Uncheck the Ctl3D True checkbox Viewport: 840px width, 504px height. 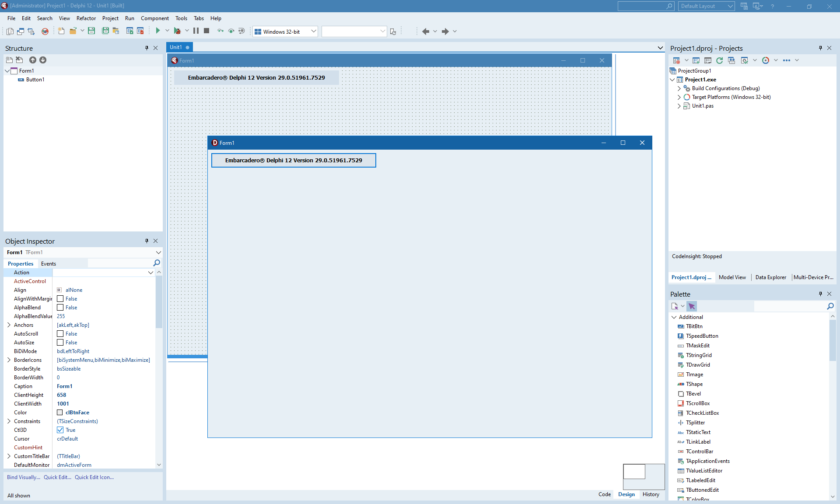coord(60,430)
